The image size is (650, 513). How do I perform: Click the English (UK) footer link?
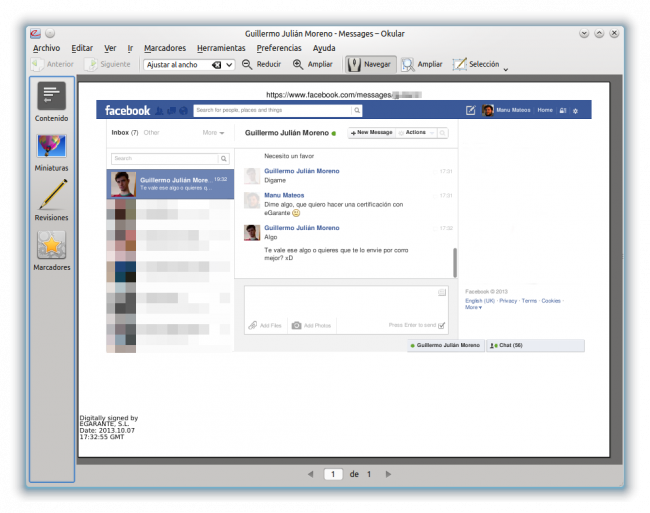[x=480, y=301]
